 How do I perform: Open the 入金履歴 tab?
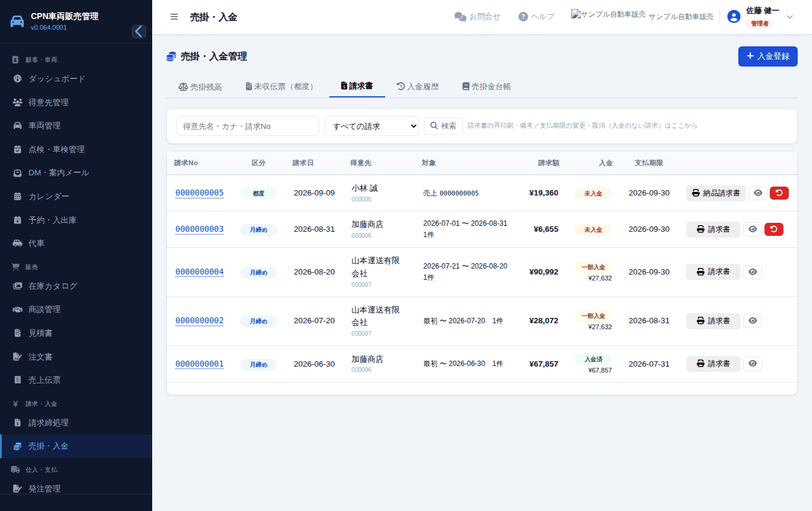click(x=418, y=87)
